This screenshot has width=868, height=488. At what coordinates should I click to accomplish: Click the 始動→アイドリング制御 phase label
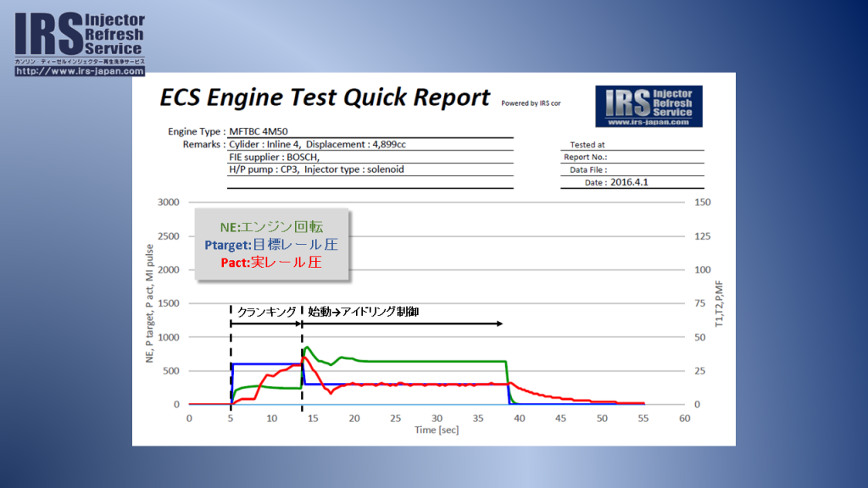[363, 312]
